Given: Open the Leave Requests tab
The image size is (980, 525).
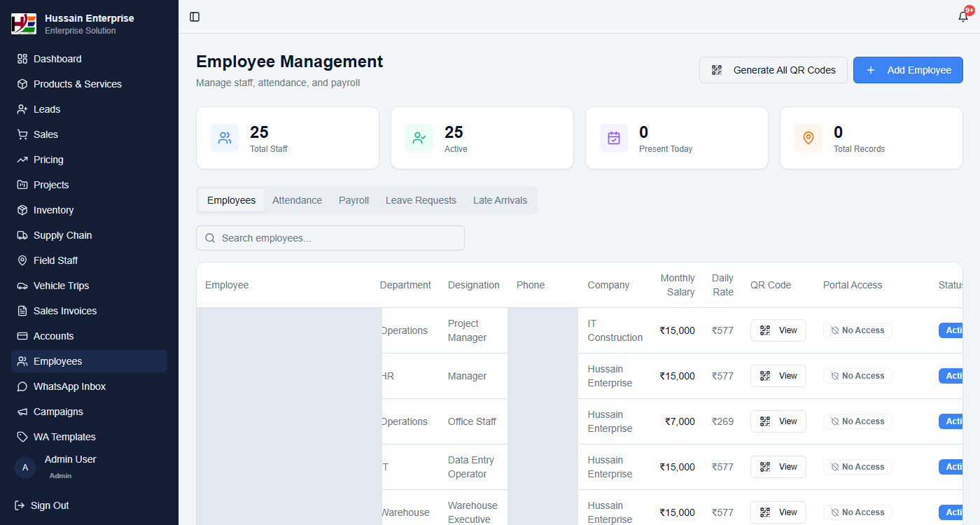Looking at the screenshot, I should pos(421,200).
